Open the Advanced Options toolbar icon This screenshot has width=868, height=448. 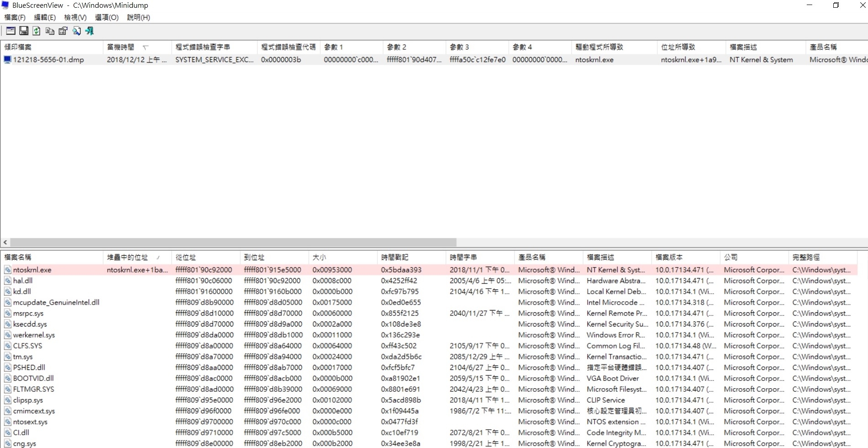tap(11, 31)
